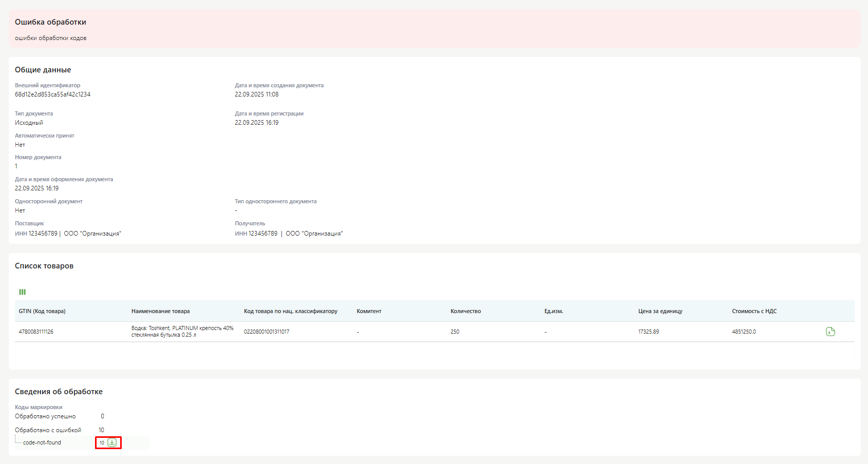Click the Количество column header
868x464 pixels.
pyautogui.click(x=465, y=311)
